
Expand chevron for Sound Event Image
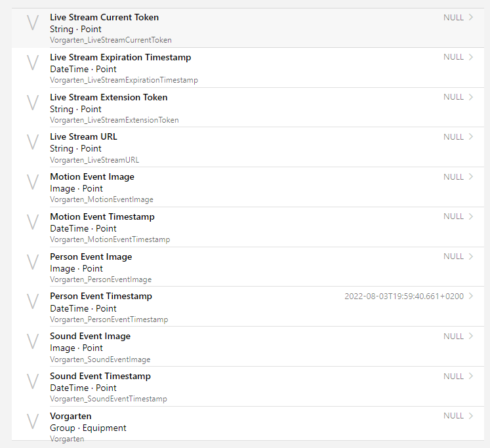point(471,336)
